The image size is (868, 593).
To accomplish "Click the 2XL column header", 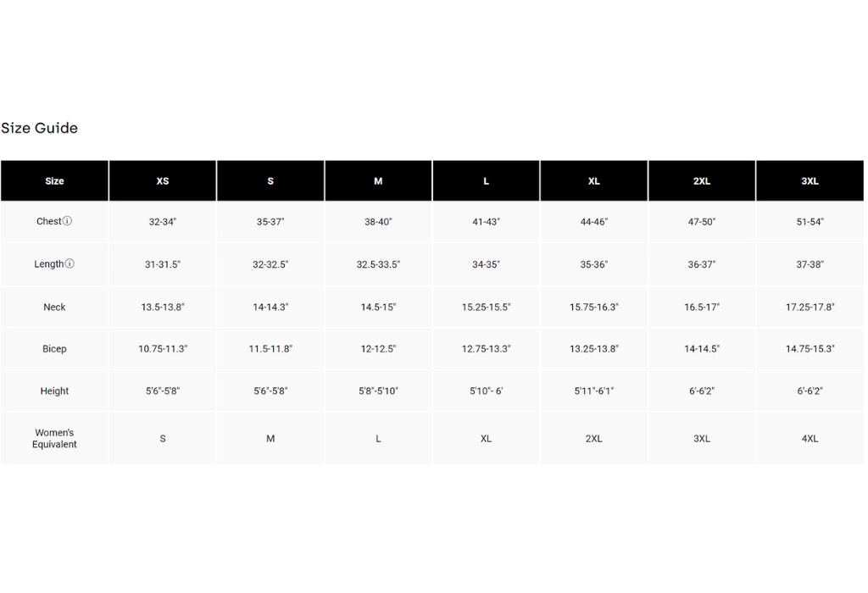I will click(702, 181).
